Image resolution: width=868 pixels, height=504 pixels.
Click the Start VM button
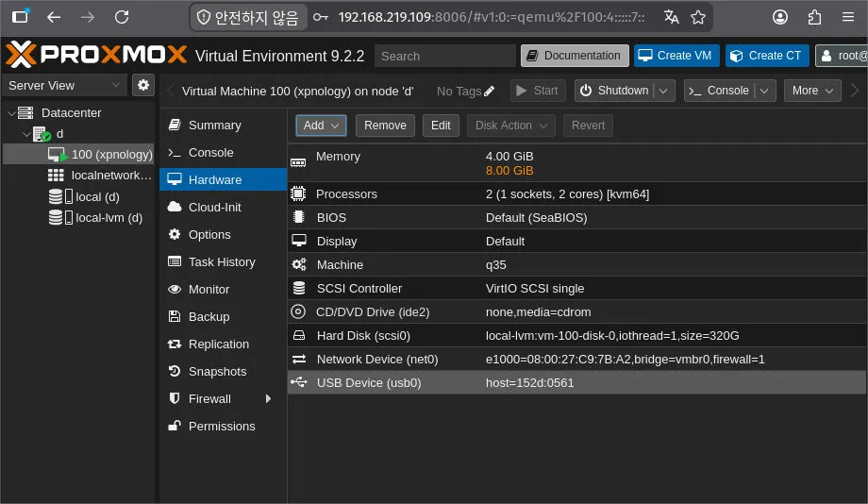pos(538,91)
